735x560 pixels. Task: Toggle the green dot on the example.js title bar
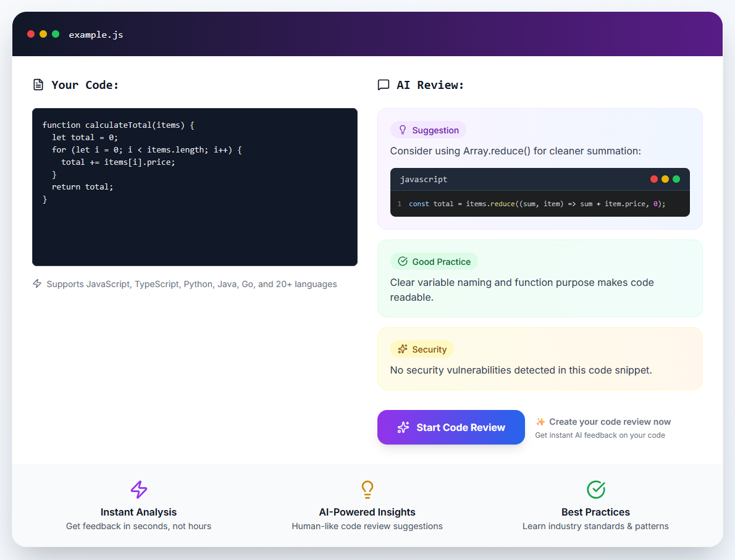click(55, 34)
